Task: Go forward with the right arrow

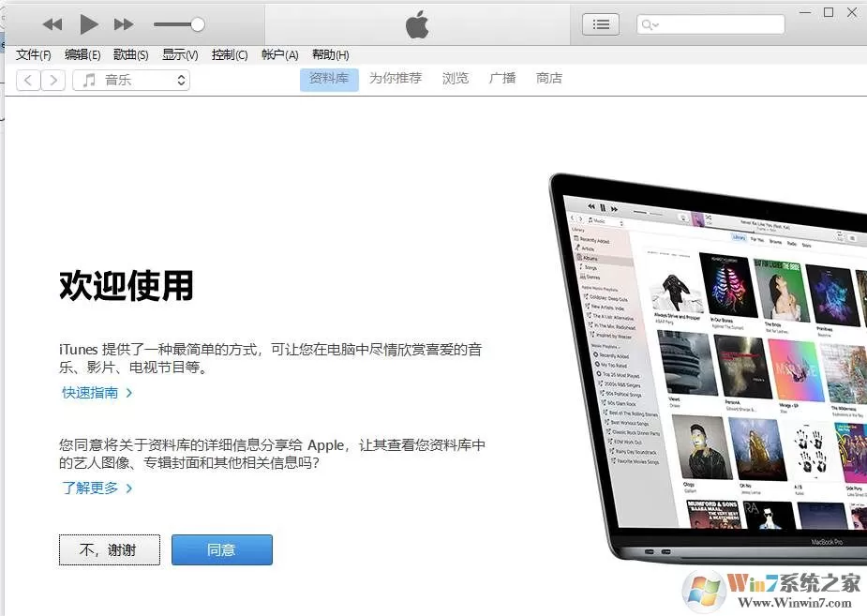Action: pos(53,81)
